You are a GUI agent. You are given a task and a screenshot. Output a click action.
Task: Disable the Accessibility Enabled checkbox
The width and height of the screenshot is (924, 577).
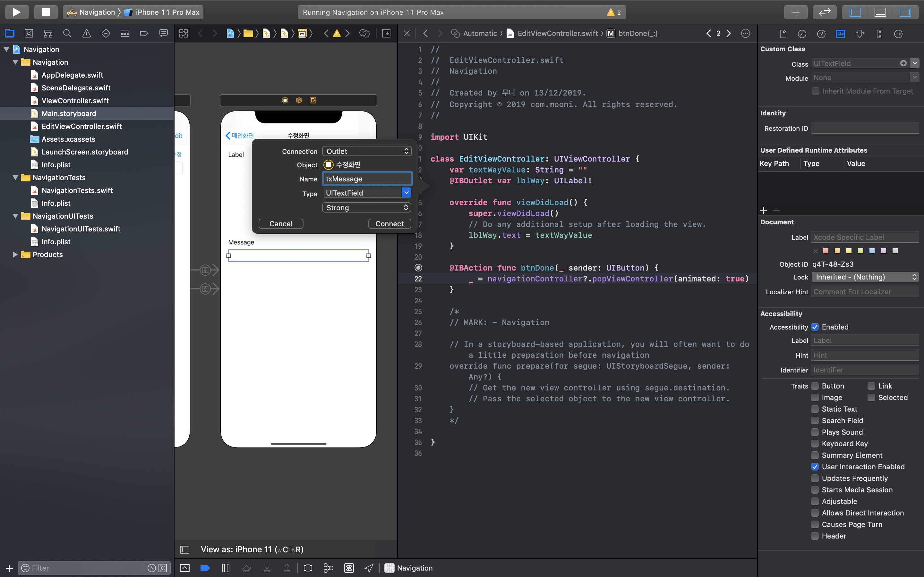coord(815,327)
